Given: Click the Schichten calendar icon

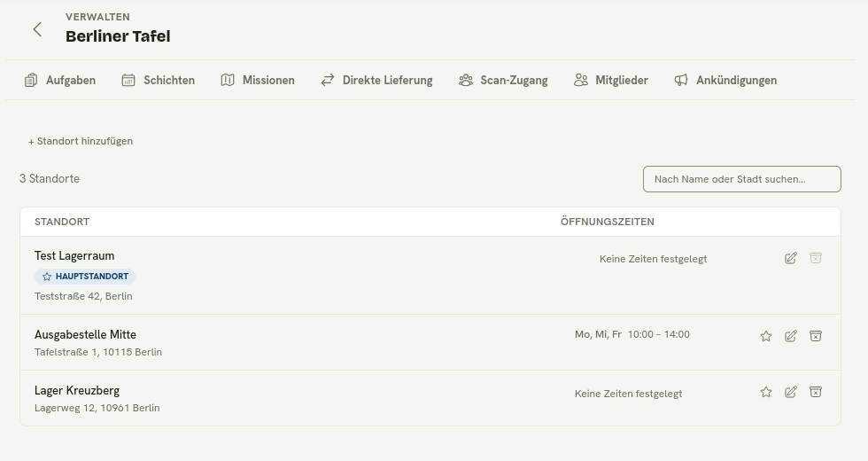Looking at the screenshot, I should pyautogui.click(x=128, y=81).
